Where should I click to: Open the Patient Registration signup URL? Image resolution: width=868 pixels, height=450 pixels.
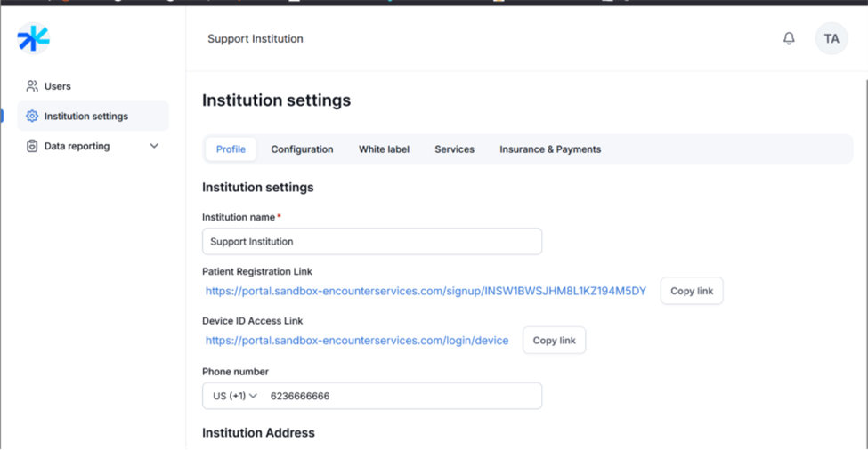point(426,292)
